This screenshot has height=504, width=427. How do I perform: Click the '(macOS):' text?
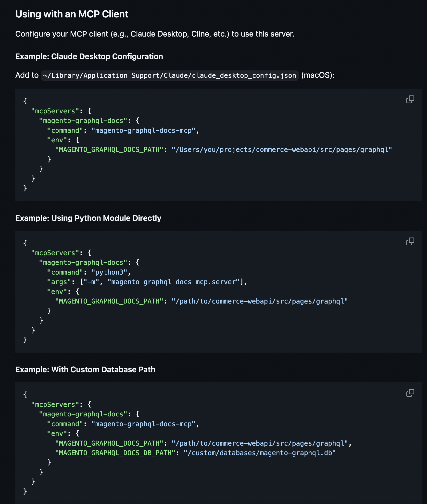[x=318, y=75]
